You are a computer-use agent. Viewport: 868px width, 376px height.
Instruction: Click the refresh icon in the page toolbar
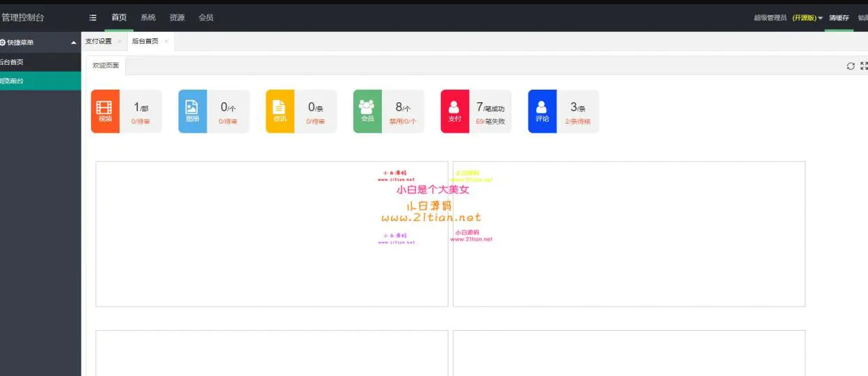point(850,66)
